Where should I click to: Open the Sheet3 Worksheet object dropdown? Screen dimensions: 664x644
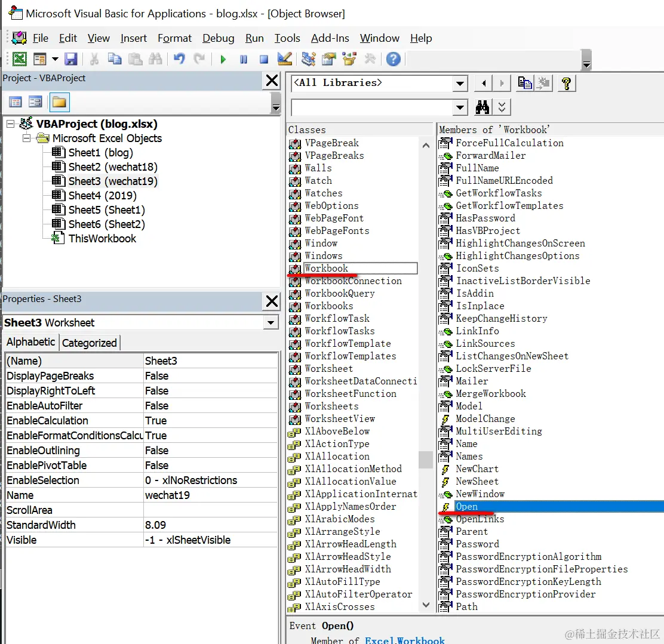point(270,323)
